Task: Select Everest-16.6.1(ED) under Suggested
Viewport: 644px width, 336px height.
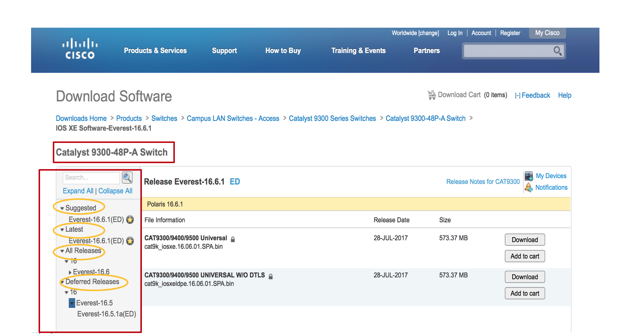Action: tap(96, 220)
